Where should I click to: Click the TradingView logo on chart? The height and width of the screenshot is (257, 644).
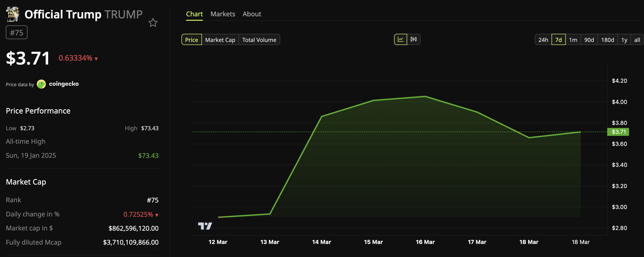point(205,226)
